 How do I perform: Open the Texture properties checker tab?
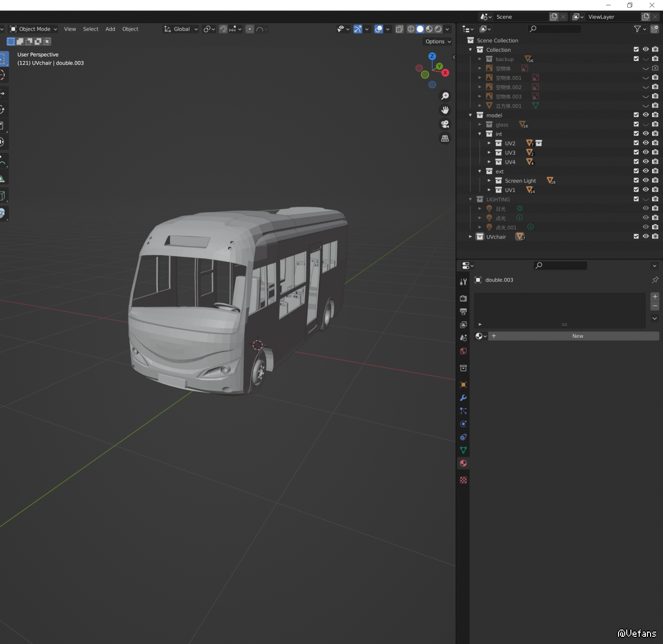coord(463,480)
